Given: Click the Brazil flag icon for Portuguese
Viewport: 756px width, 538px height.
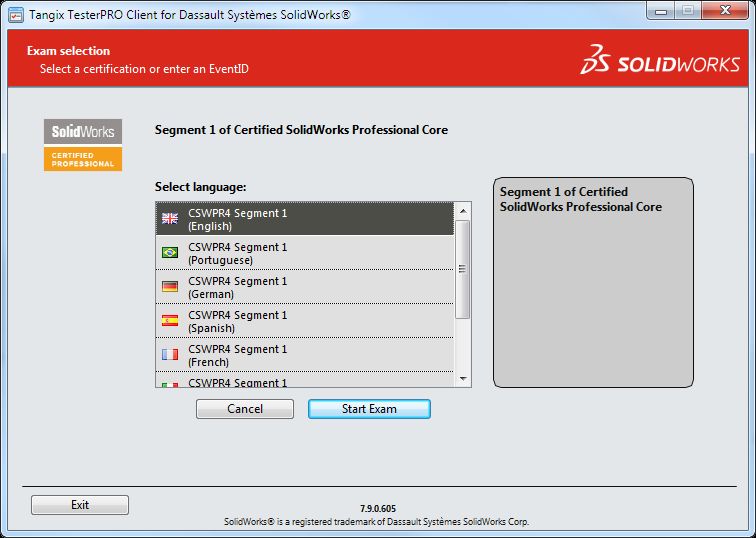Looking at the screenshot, I should click(170, 252).
